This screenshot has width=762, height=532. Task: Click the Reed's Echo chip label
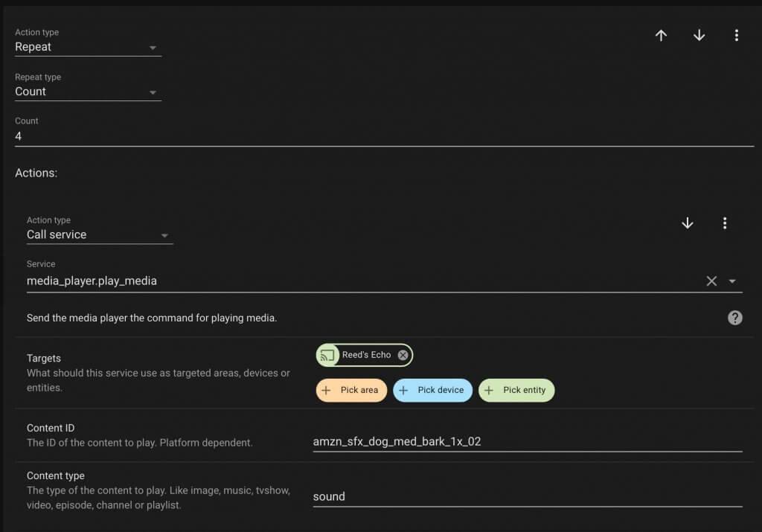[x=366, y=355]
